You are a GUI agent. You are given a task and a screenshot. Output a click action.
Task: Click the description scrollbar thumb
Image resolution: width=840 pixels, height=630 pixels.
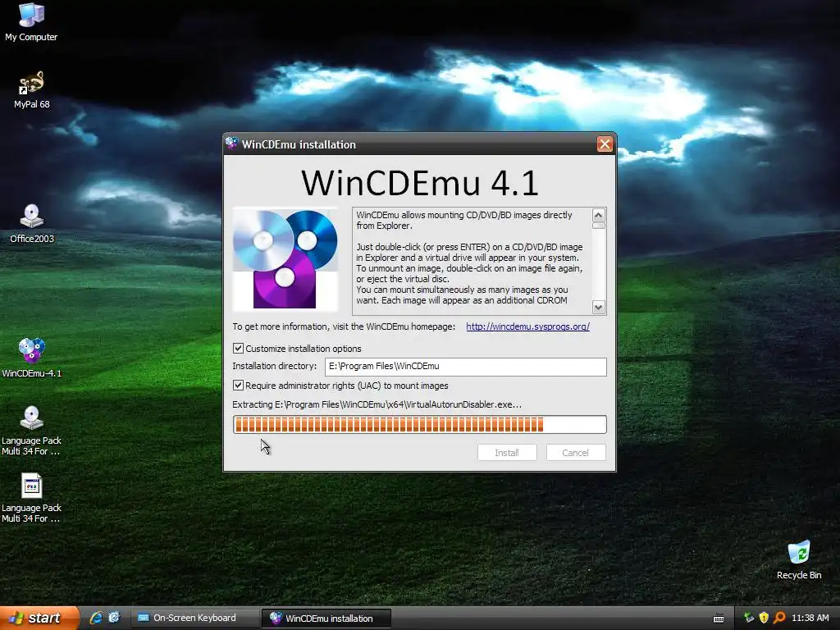598,226
